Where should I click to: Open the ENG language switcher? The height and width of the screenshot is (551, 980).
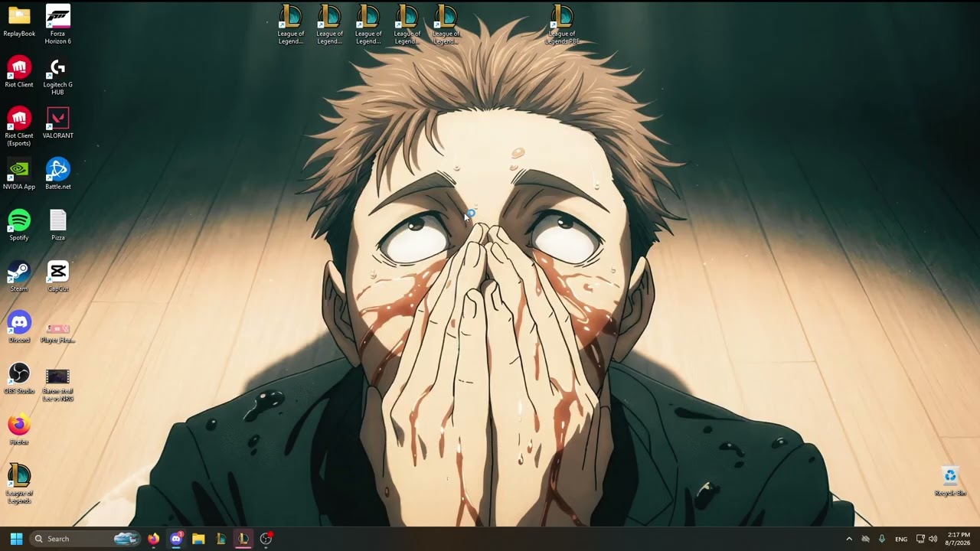[x=901, y=539]
